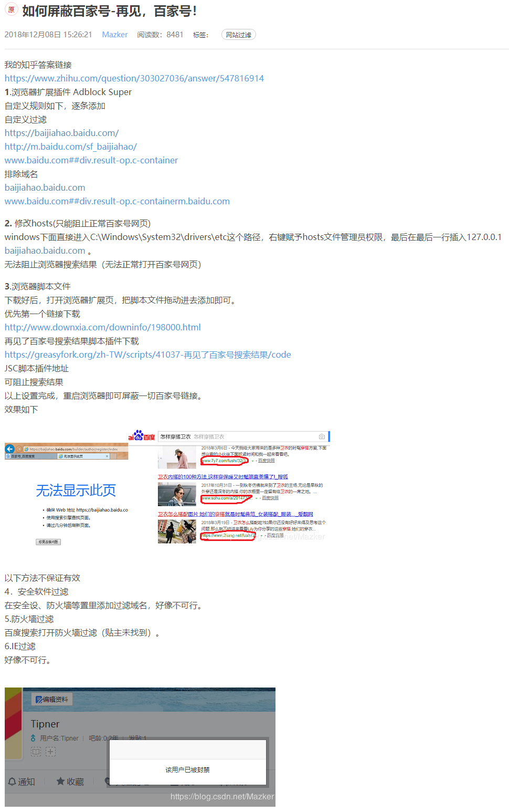Click the Baidu logo in screenshot
Screen dimensions: 509x812
(x=142, y=436)
